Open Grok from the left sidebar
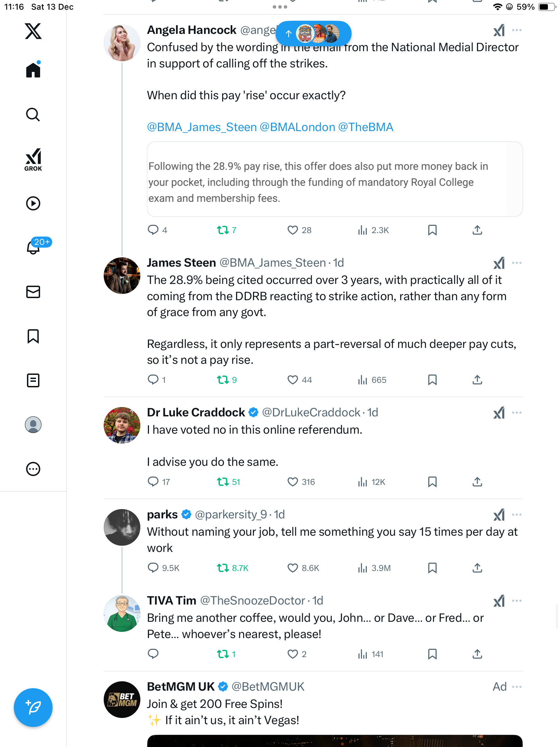This screenshot has width=560, height=747. tap(33, 159)
